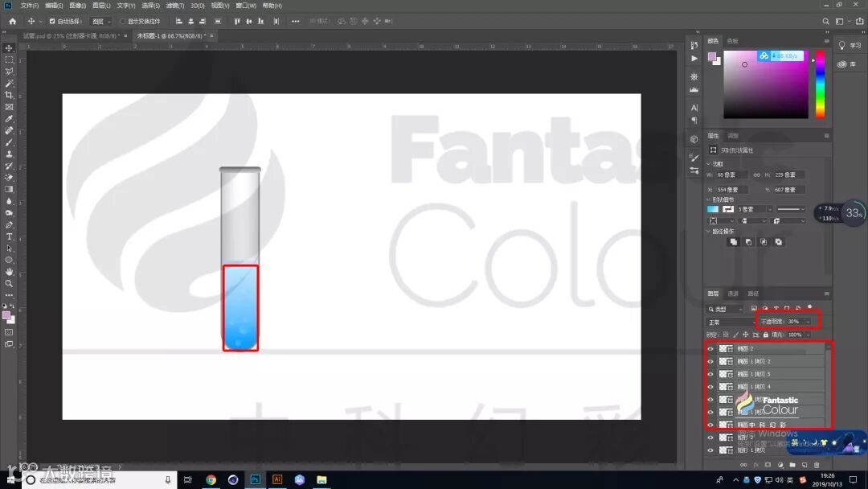This screenshot has width=868, height=489.
Task: Open the 滤镜(T) menu
Action: point(175,6)
